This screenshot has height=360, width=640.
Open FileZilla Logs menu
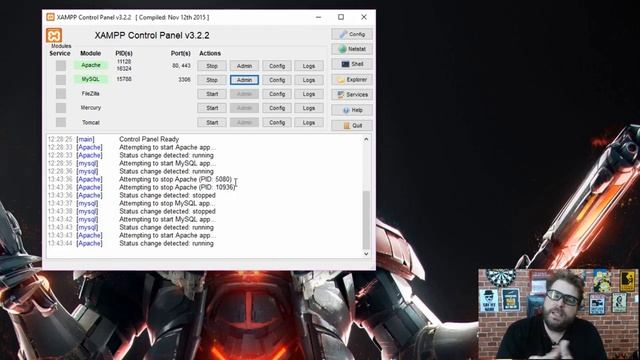pos(309,94)
